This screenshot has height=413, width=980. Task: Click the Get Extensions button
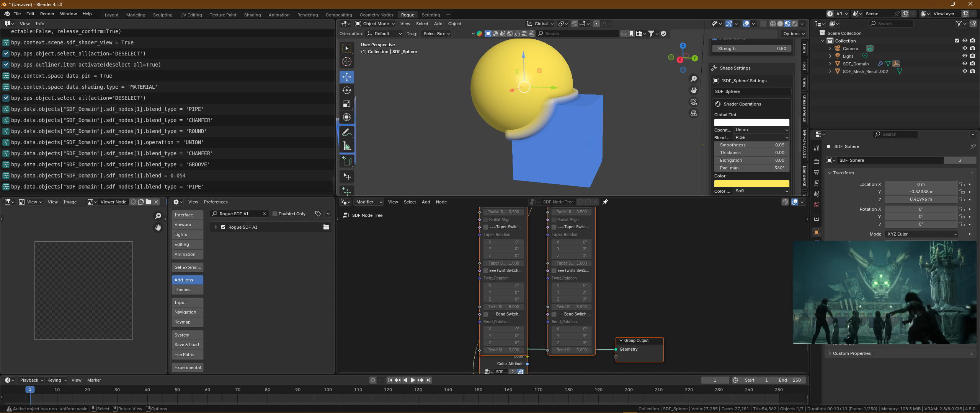pos(187,267)
